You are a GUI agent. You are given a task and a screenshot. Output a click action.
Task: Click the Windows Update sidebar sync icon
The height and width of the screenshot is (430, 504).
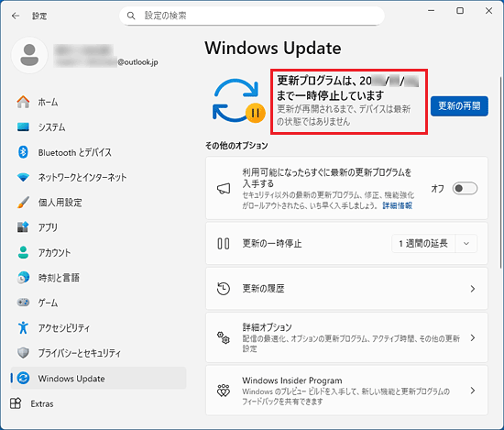tap(23, 378)
